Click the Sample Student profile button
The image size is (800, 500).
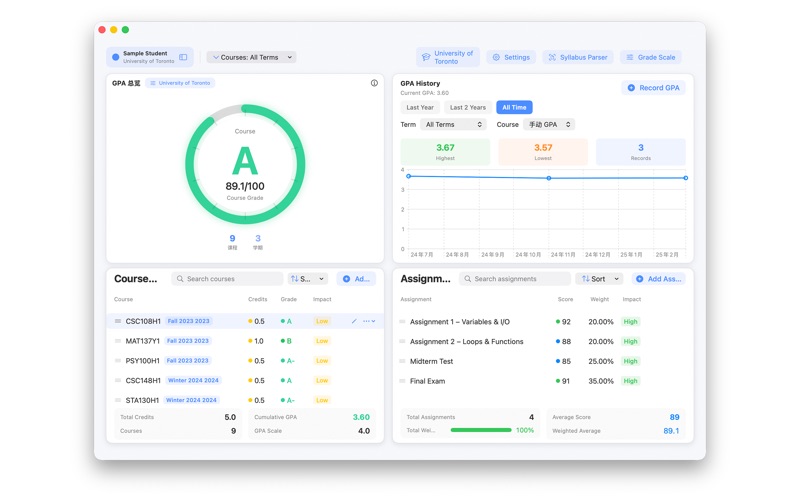click(149, 57)
